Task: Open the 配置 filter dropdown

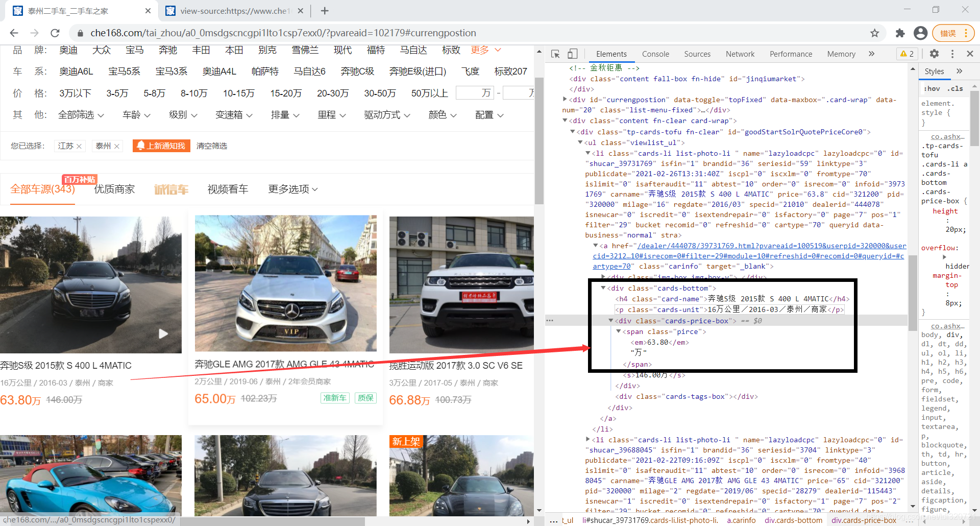Action: (x=489, y=115)
